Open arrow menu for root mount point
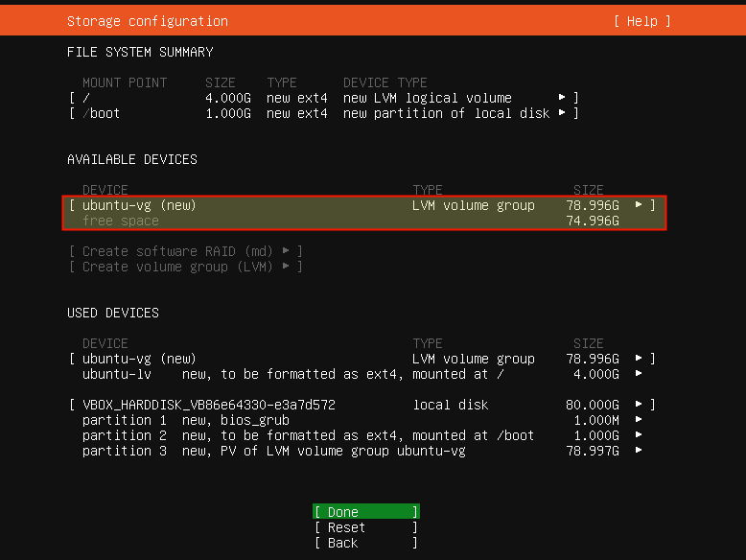 562,98
